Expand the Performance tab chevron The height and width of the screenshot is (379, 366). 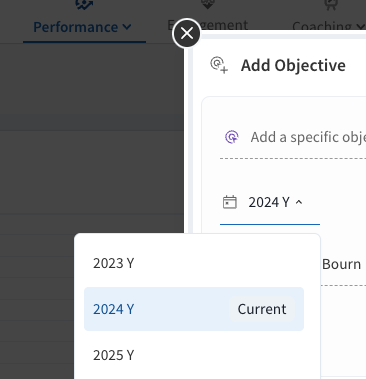127,27
